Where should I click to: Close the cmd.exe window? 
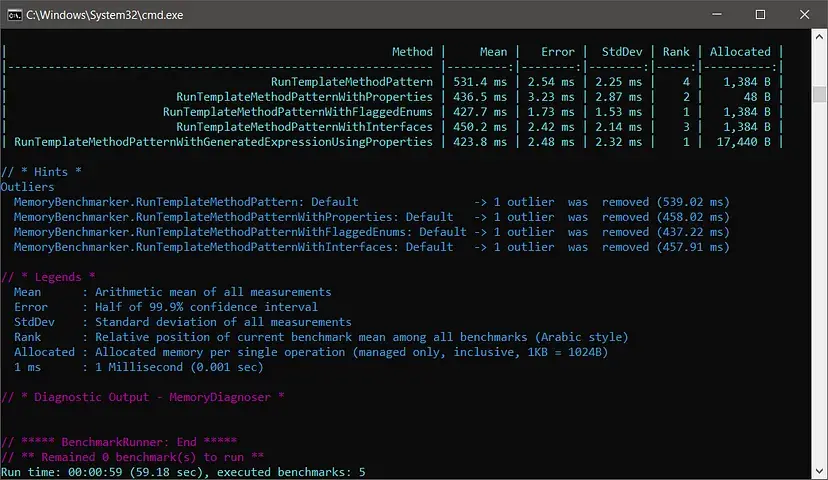pyautogui.click(x=804, y=15)
